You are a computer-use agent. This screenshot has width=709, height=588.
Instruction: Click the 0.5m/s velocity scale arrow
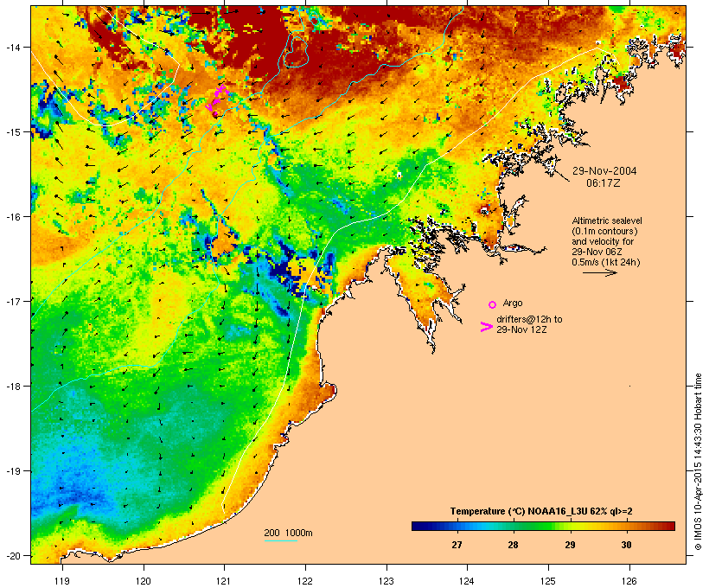pyautogui.click(x=599, y=272)
